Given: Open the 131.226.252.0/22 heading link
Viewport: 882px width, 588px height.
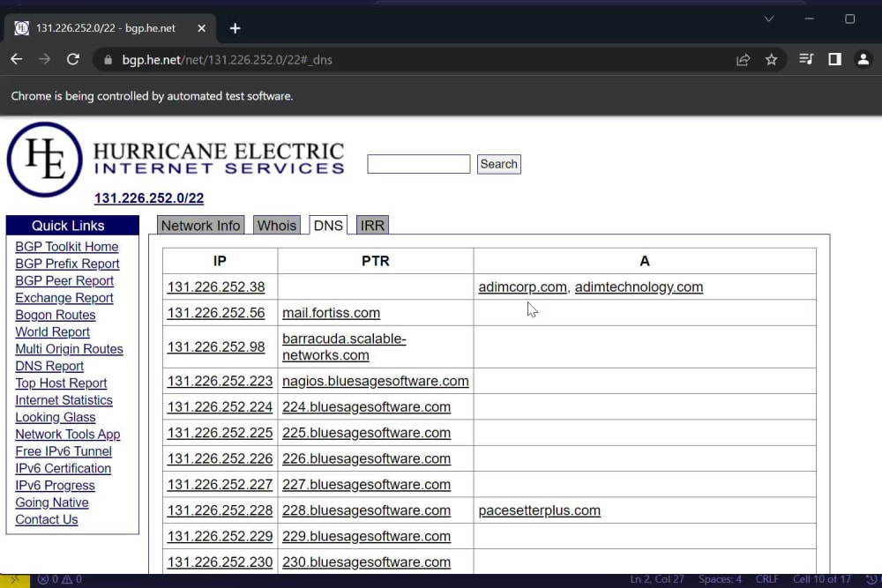Looking at the screenshot, I should coord(149,197).
